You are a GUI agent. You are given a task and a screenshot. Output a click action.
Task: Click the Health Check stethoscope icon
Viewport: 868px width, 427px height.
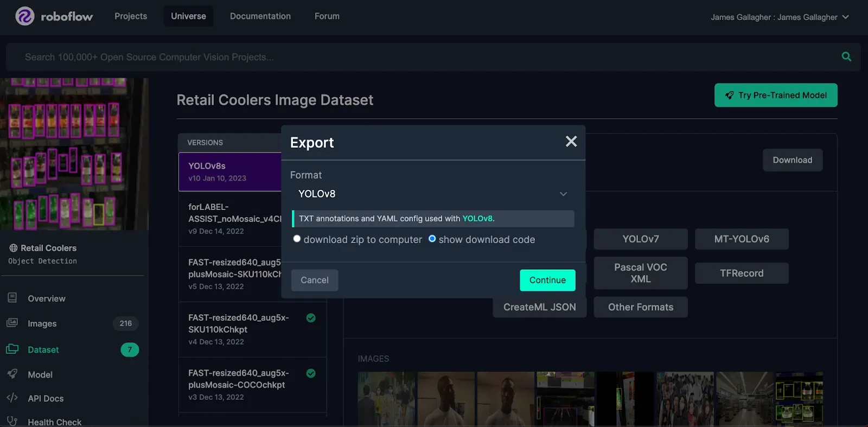(12, 422)
